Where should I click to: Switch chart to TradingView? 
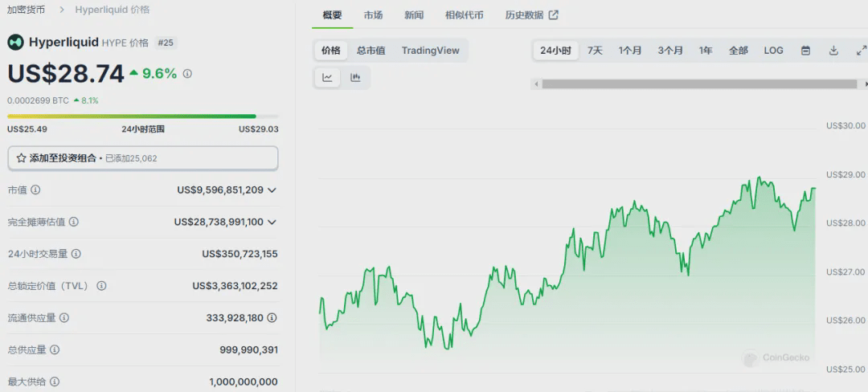(431, 51)
